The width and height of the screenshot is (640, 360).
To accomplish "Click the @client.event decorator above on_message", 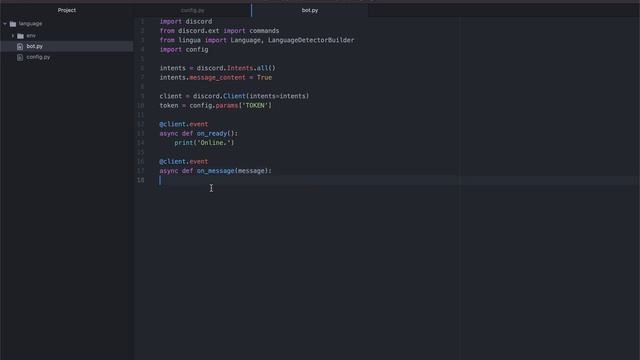I will pos(184,162).
